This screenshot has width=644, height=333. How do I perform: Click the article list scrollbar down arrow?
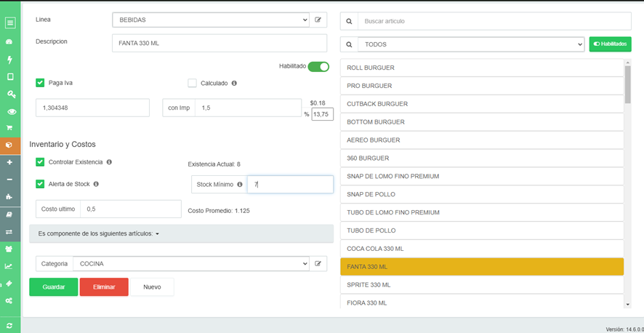coord(627,304)
